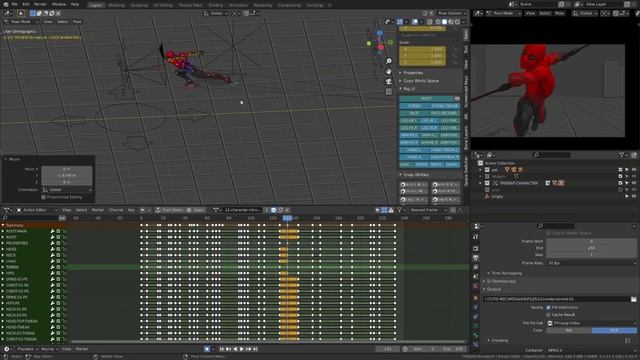Jump to last frame icon
This screenshot has width=640, height=360.
tap(255, 349)
